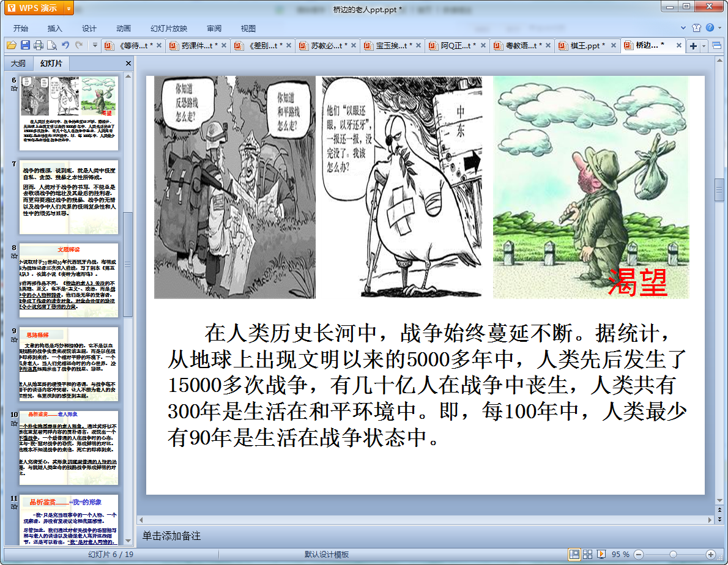Select the 幻灯片 pane tab
728x565 pixels.
[x=51, y=63]
